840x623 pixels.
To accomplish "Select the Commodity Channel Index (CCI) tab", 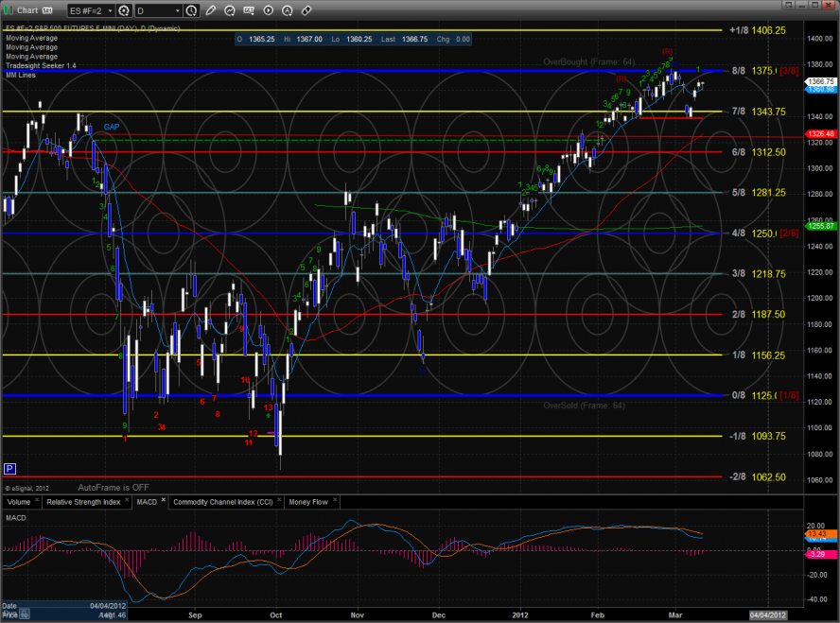I will 223,501.
